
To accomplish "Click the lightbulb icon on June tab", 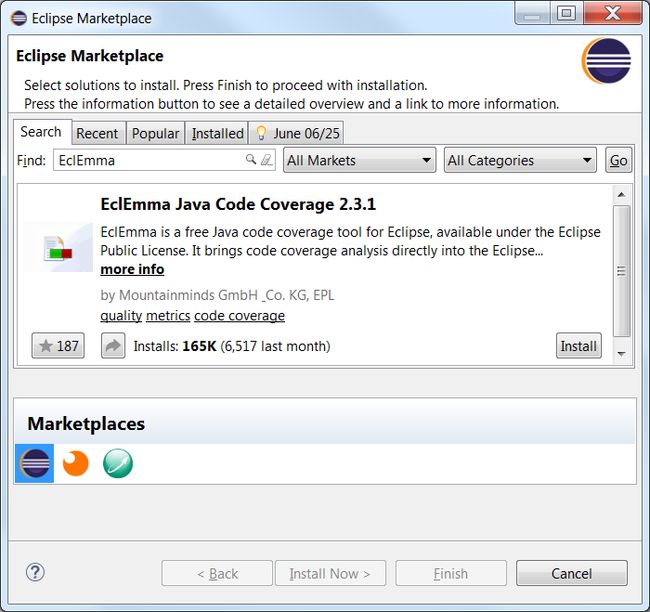I will tap(261, 133).
